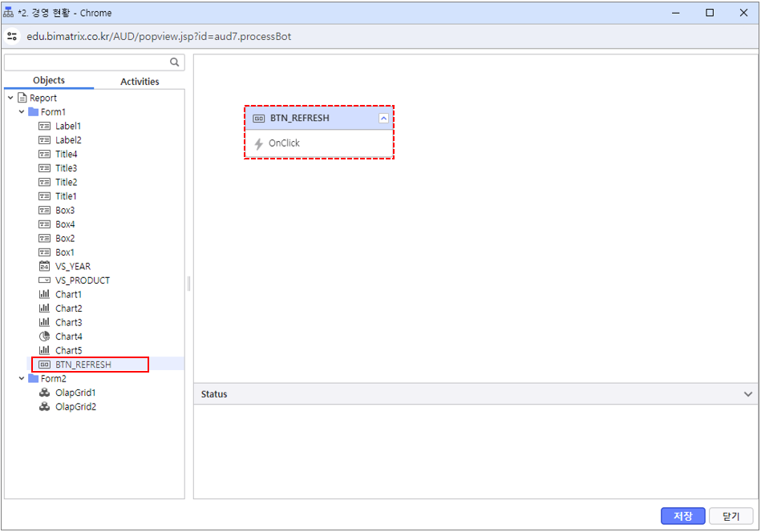Click the Form2 folder icon

tap(33, 379)
